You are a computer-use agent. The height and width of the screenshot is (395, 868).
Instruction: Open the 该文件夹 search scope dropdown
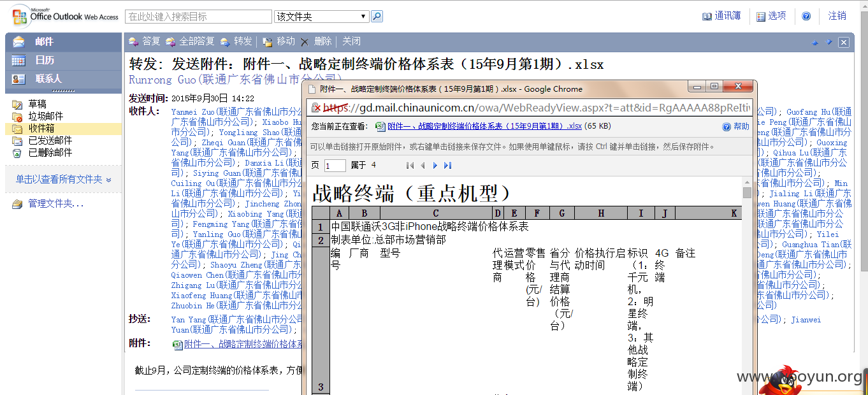(x=321, y=17)
